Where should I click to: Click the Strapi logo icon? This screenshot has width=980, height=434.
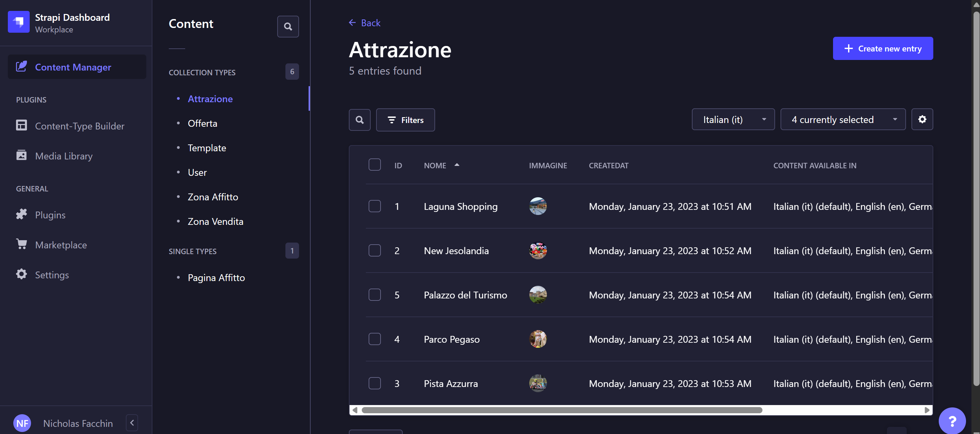point(19,22)
